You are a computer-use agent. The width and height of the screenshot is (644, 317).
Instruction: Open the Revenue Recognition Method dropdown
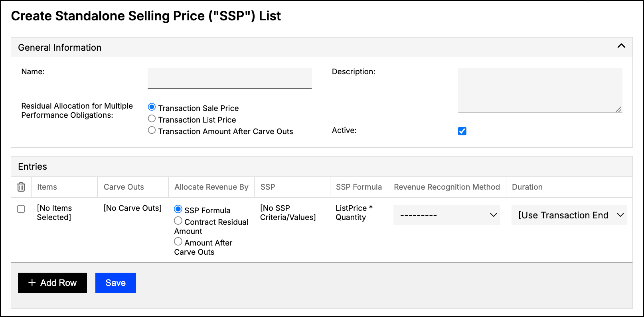pyautogui.click(x=446, y=215)
